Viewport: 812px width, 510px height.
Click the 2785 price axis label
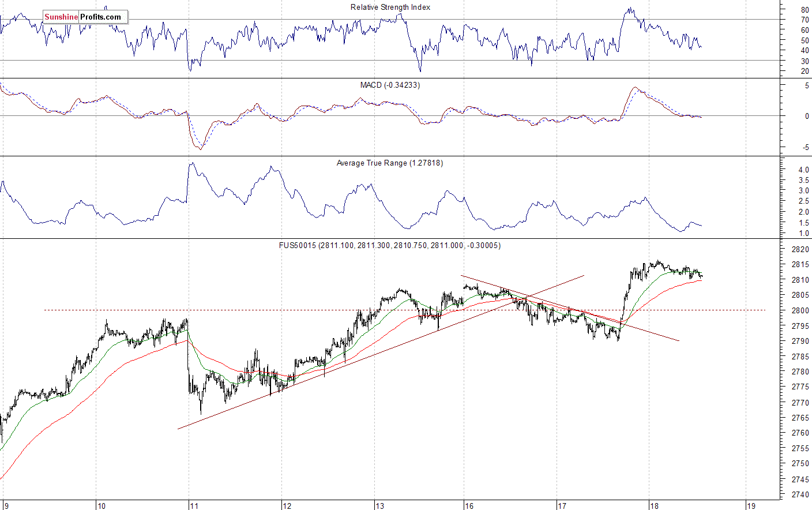[x=800, y=357]
